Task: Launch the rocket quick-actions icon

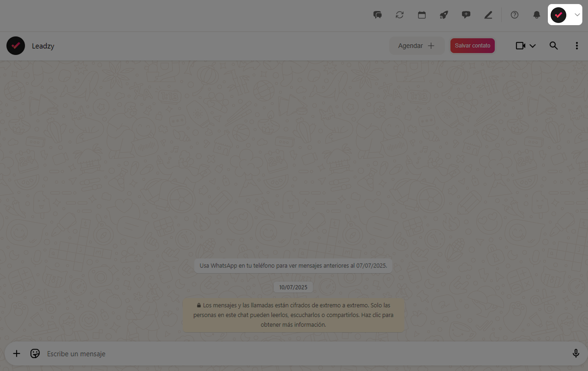Action: coord(444,15)
